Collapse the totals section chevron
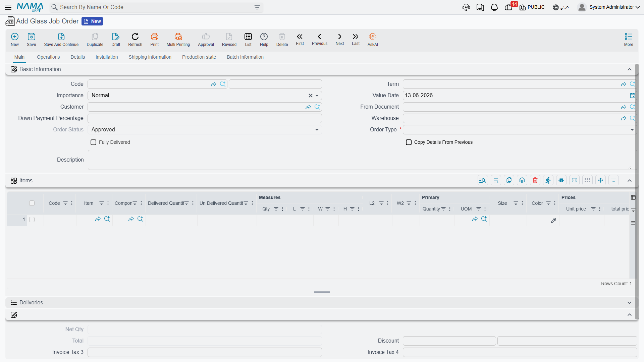Viewport: 644px width, 362px height. 630,315
